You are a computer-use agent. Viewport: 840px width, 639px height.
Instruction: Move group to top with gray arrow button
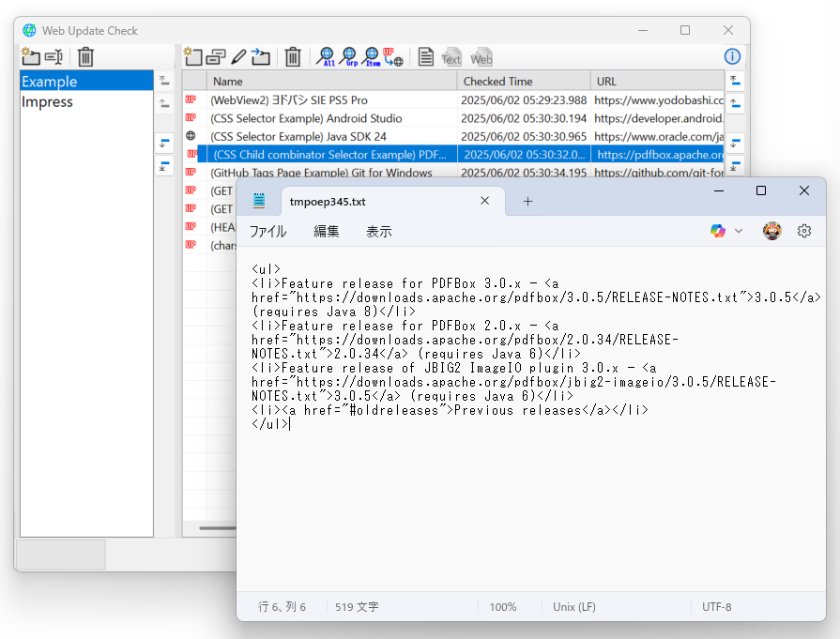(164, 81)
